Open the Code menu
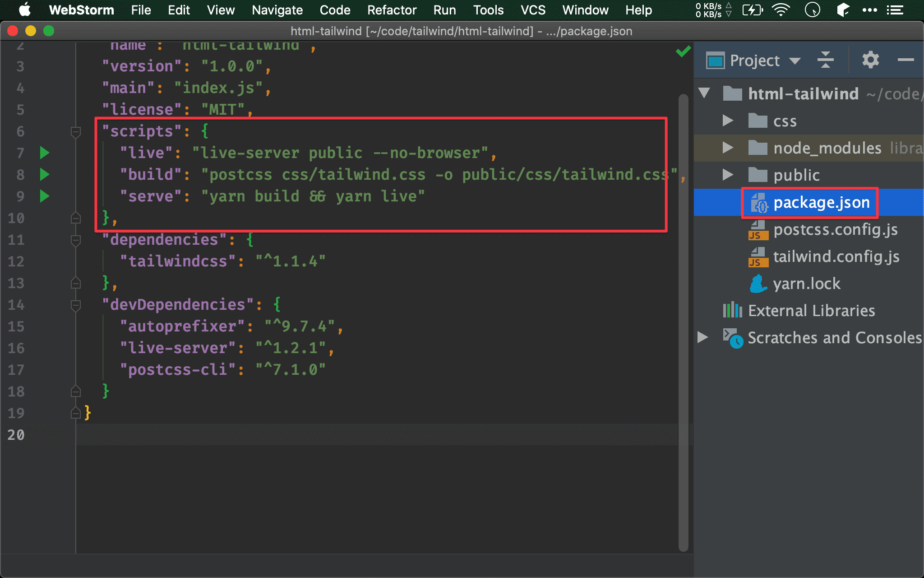This screenshot has width=924, height=578. [335, 10]
